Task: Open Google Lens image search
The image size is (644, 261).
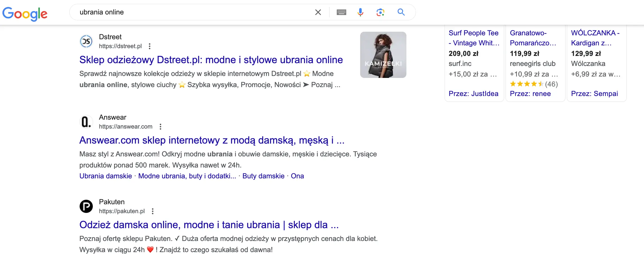Action: point(380,12)
